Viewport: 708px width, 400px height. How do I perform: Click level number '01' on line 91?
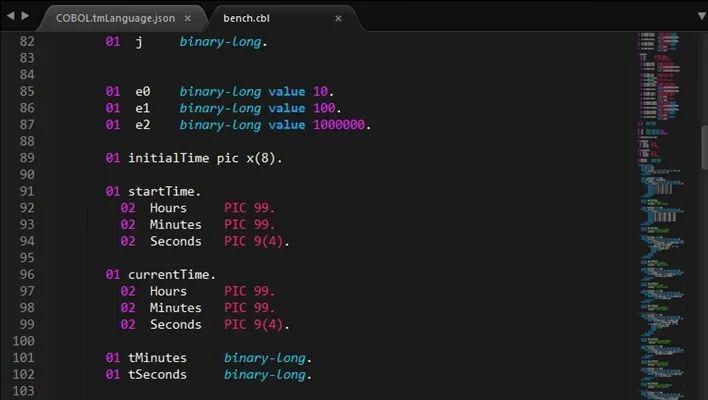click(113, 191)
